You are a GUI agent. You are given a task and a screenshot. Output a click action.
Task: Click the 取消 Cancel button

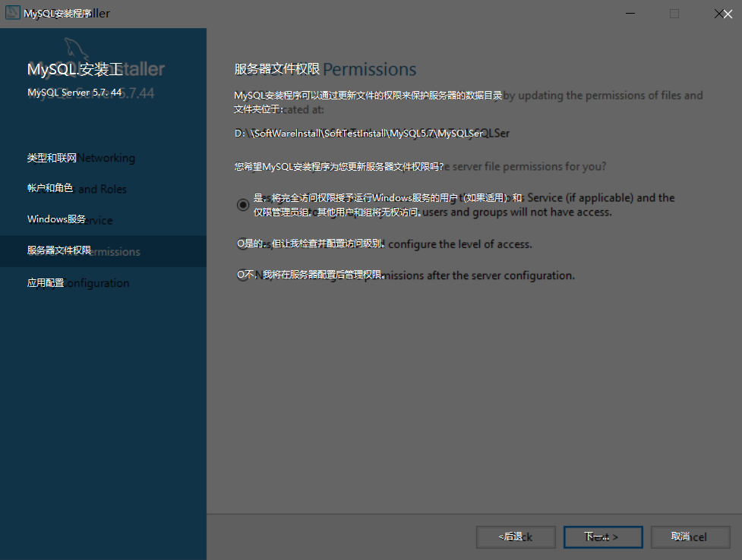pyautogui.click(x=690, y=536)
